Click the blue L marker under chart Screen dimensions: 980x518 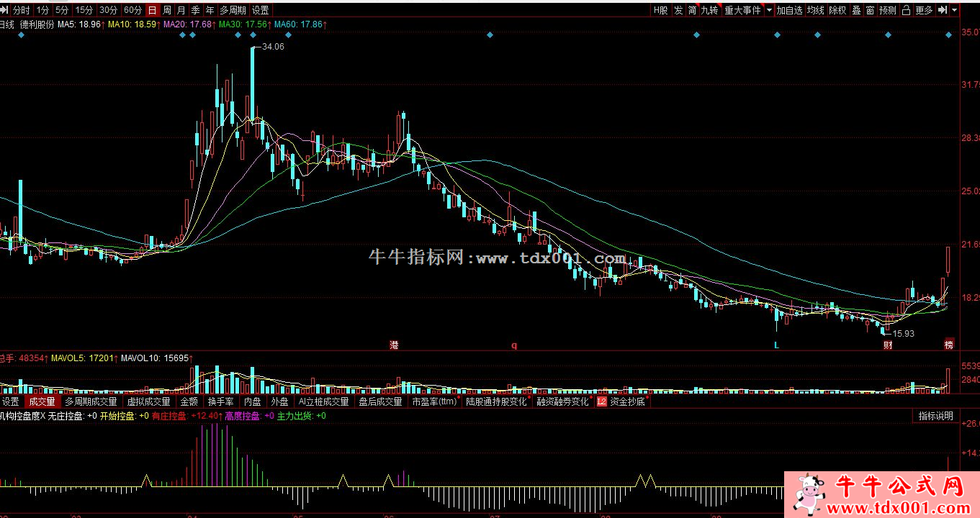[776, 345]
